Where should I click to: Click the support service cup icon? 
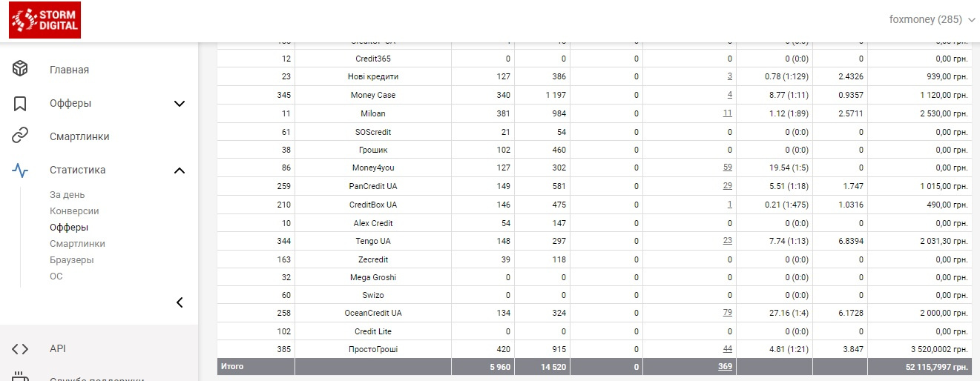tap(20, 377)
